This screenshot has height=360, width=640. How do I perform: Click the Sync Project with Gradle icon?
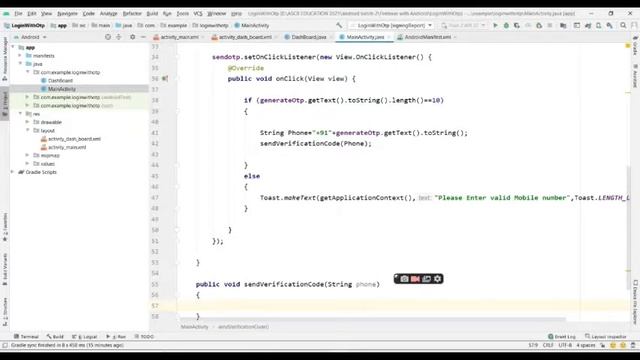pos(588,25)
